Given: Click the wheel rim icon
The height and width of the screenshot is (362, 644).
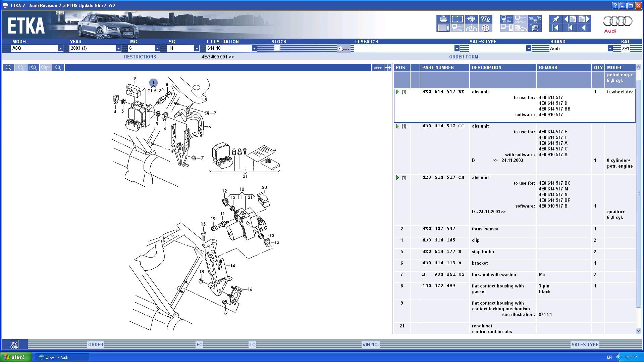Looking at the screenshot, I should (485, 28).
